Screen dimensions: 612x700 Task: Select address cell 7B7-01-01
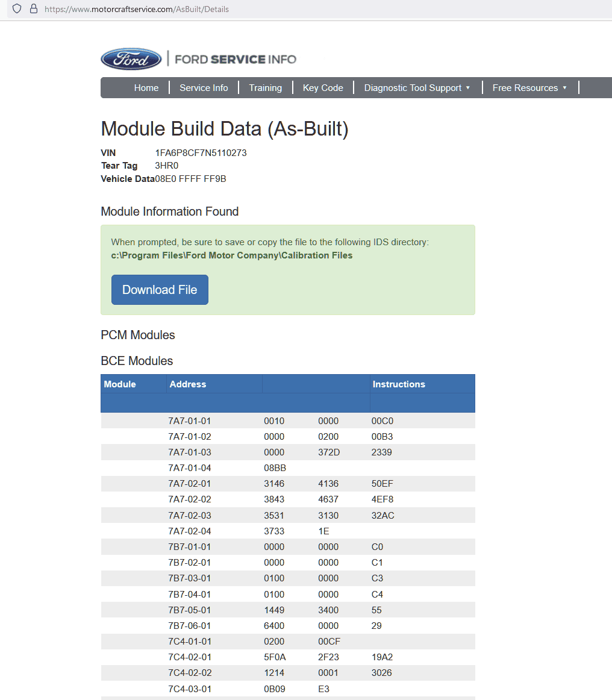pyautogui.click(x=190, y=547)
